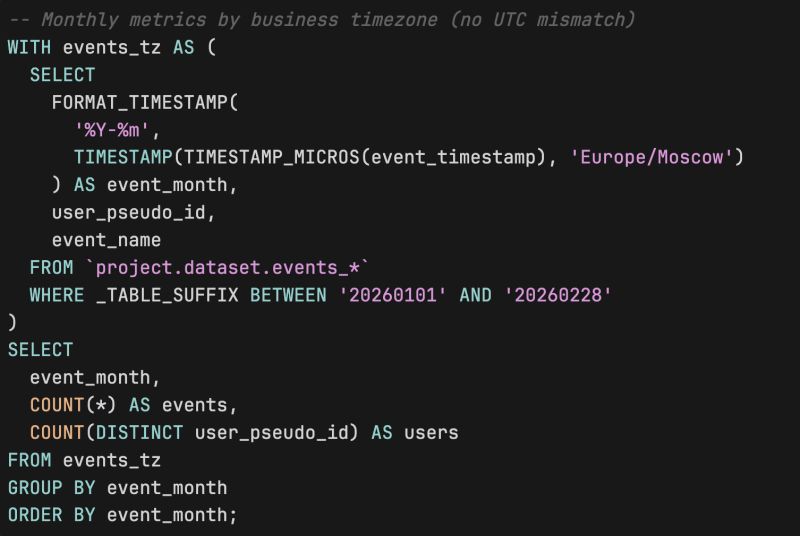Click the '%Y-%m' format string
800x536 pixels.
tap(117, 130)
